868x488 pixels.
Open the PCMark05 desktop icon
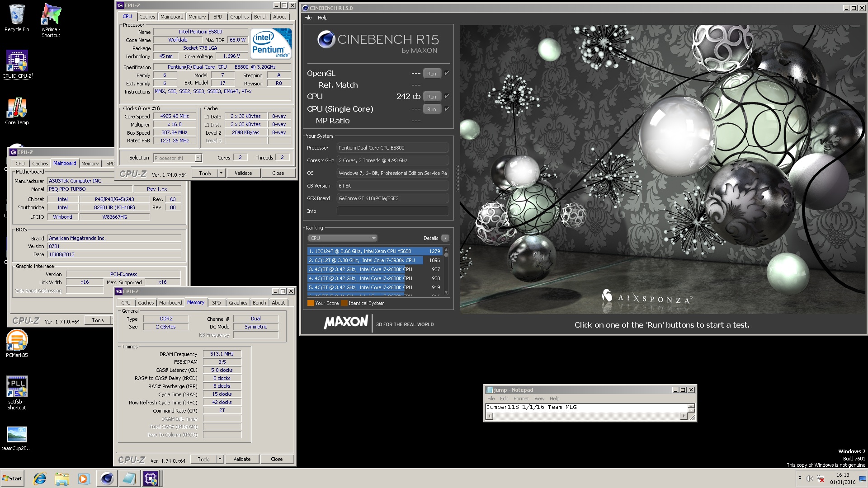click(17, 343)
